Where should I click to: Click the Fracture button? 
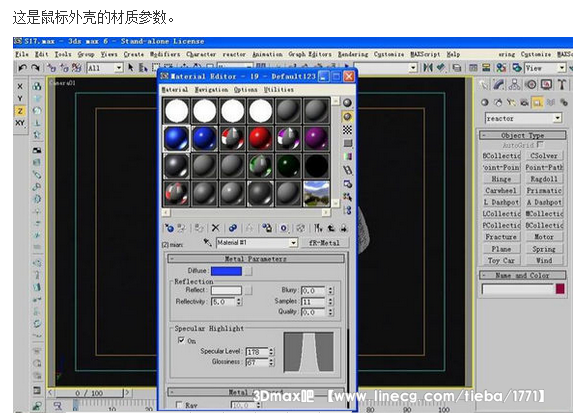(501, 237)
